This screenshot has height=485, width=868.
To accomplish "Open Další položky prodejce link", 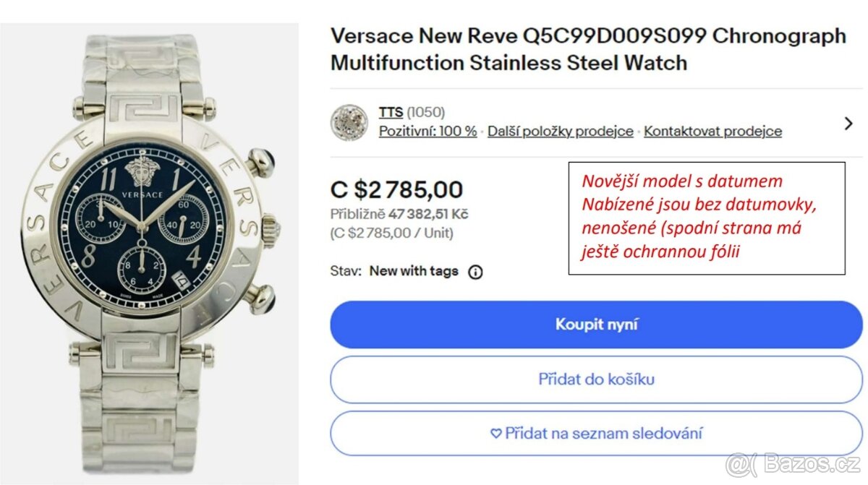I will click(560, 132).
